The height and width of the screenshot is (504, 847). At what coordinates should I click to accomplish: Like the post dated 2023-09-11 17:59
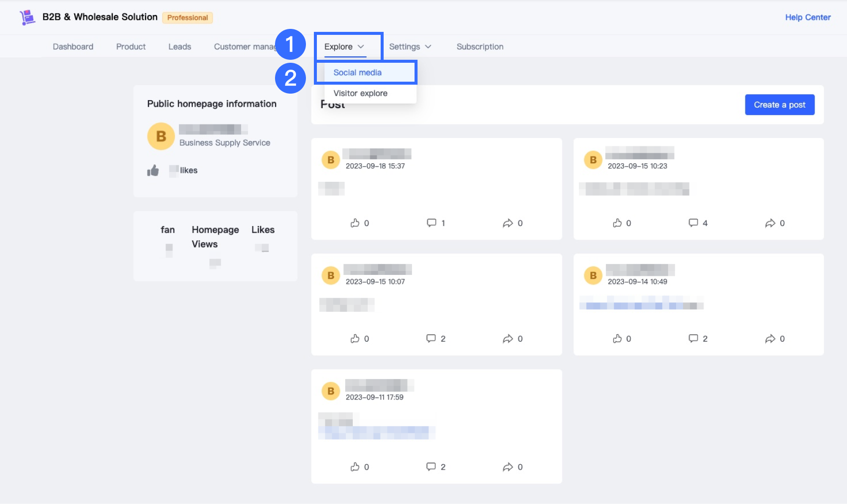(x=355, y=467)
